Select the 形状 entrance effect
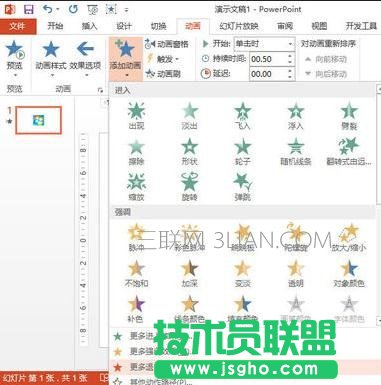 tap(190, 151)
